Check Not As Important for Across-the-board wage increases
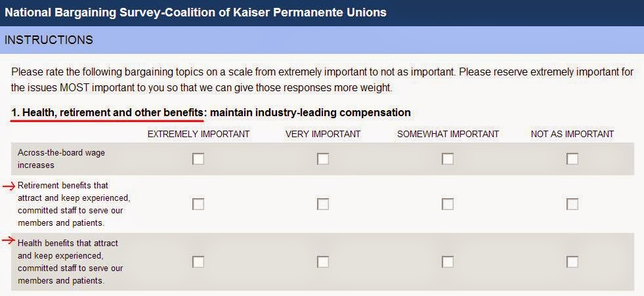 click(572, 159)
